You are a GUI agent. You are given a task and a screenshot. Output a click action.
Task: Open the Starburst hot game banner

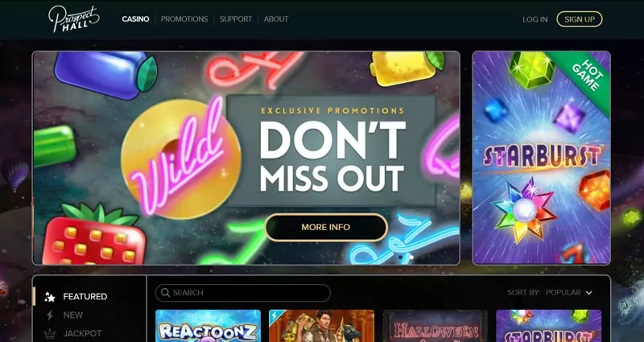541,158
